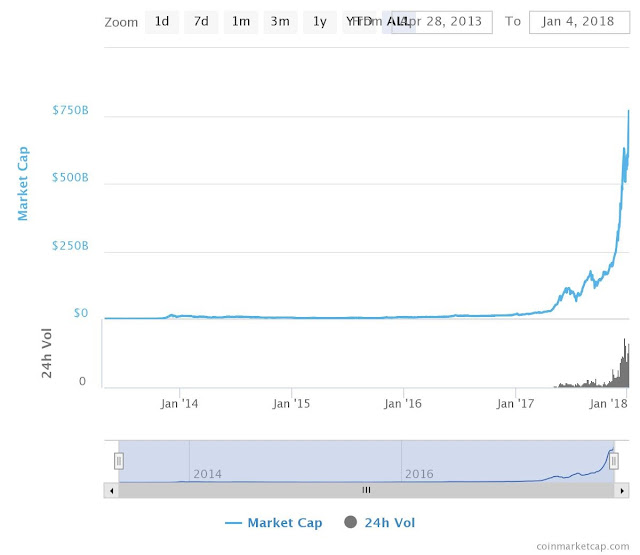Click the 2016 marker in the navigator
640x555 pixels.
(x=419, y=473)
